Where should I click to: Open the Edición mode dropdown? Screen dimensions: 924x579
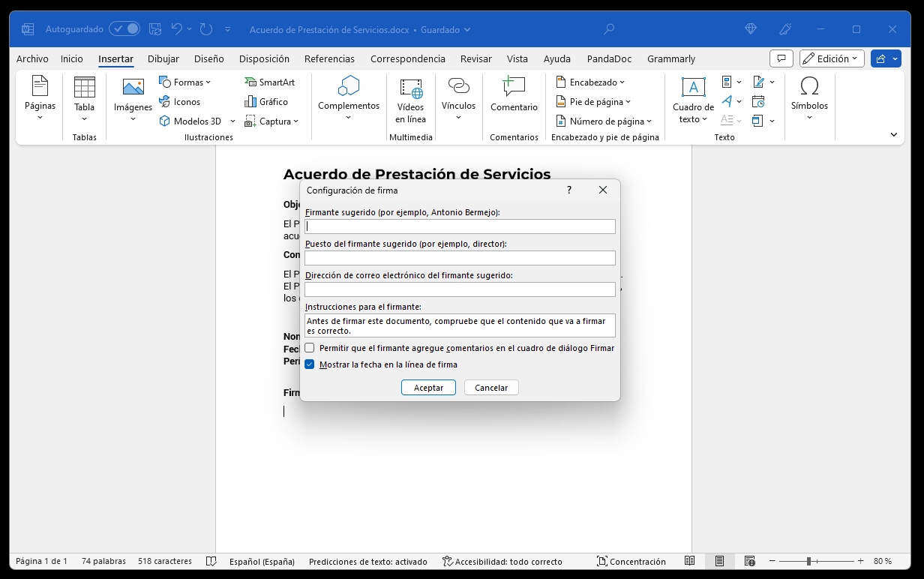click(x=832, y=58)
